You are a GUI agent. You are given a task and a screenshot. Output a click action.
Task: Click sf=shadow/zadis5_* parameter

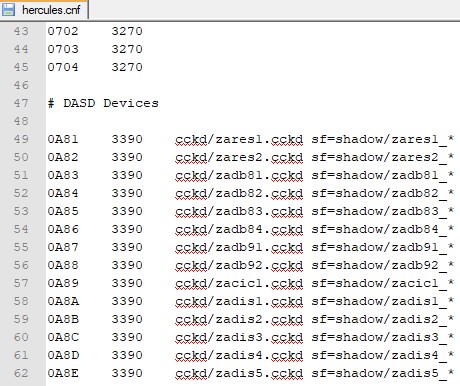(383, 373)
